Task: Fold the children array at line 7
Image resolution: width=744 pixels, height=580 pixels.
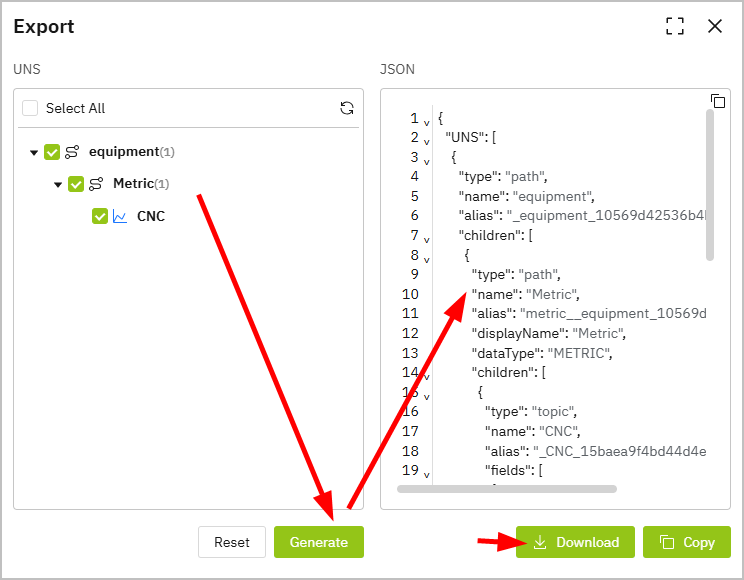Action: (x=426, y=239)
